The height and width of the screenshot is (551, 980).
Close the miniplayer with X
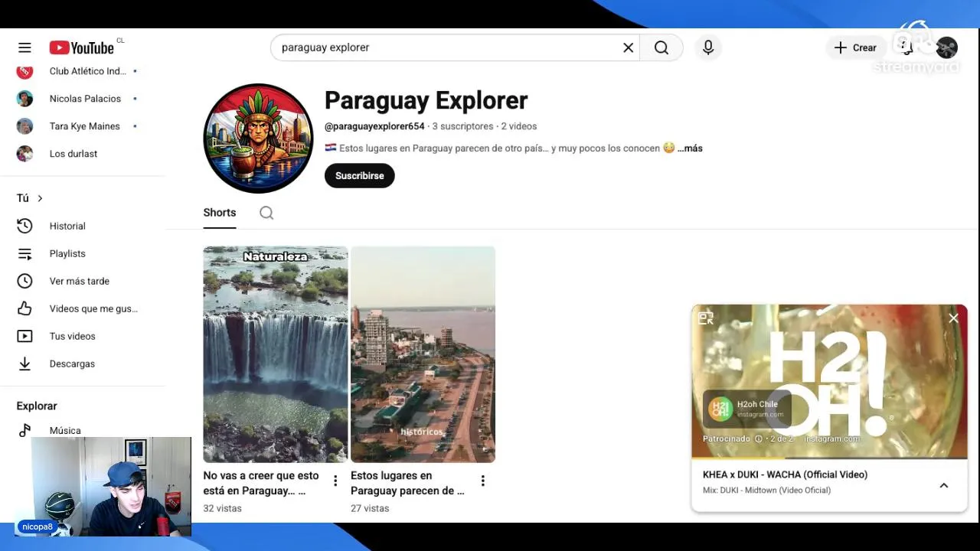click(x=953, y=318)
